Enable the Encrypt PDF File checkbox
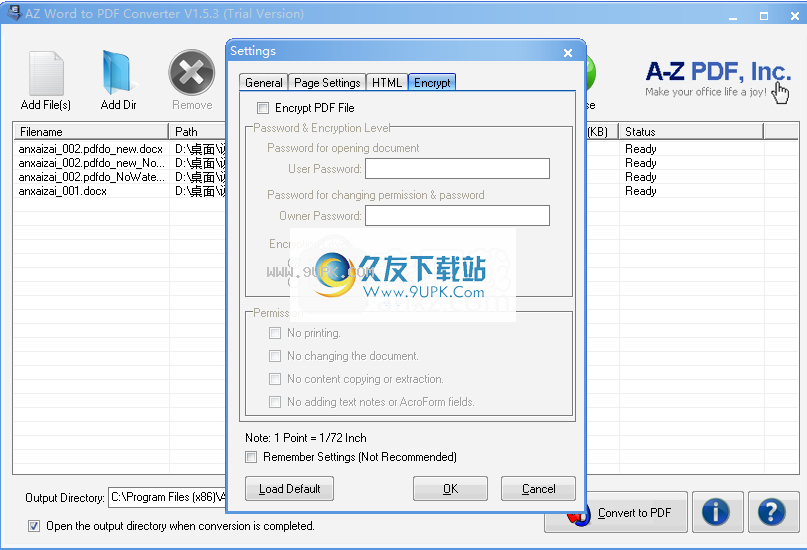 [x=263, y=108]
